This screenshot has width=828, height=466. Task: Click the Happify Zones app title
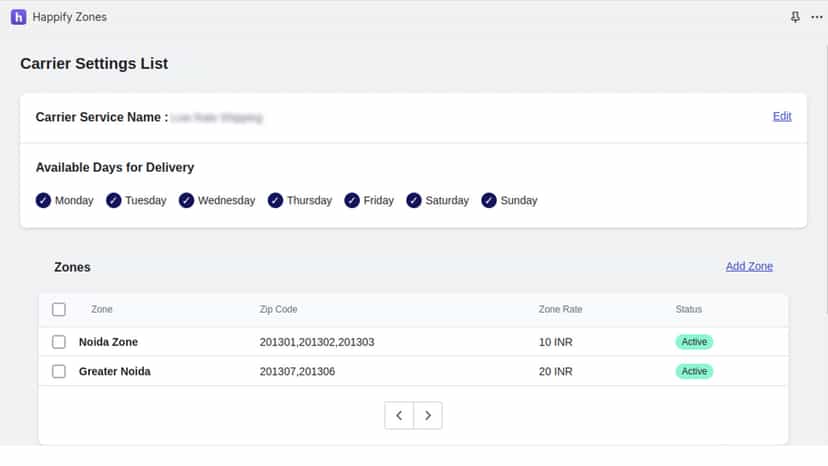pos(70,17)
